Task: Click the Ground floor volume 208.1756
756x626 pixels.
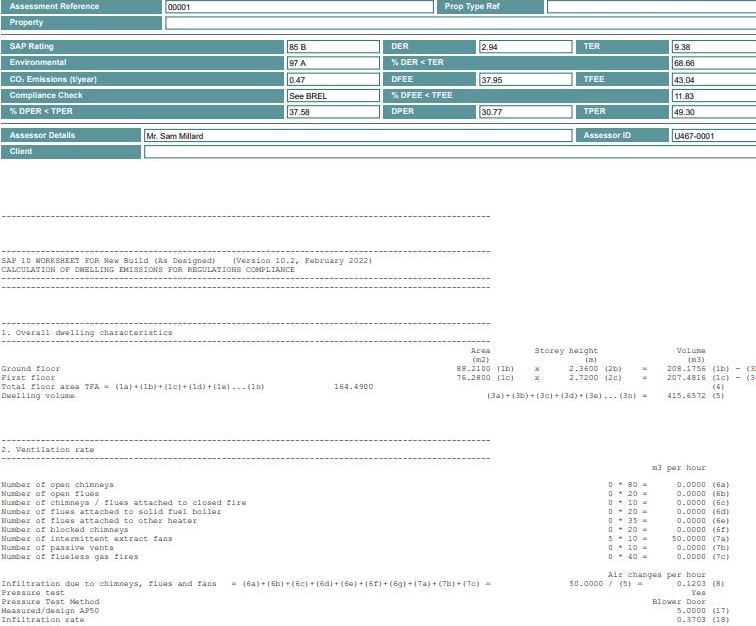Action: pos(686,369)
